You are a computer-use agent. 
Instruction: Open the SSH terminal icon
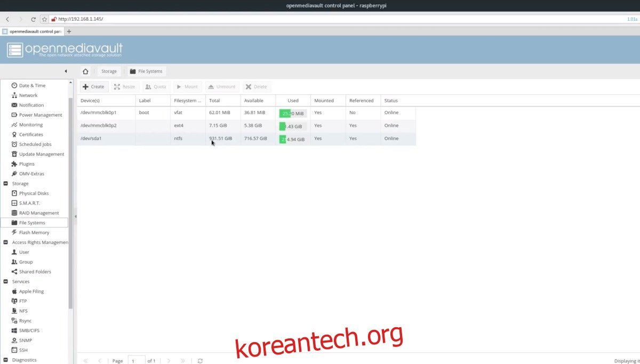click(14, 350)
